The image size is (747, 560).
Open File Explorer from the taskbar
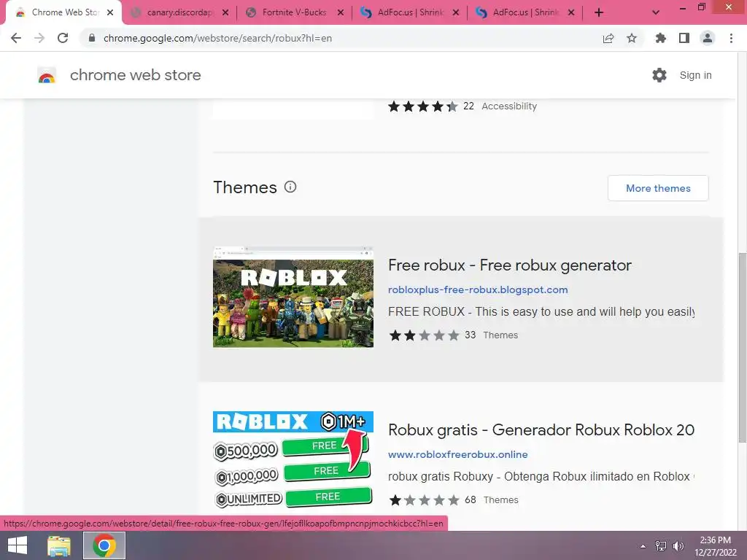click(x=59, y=545)
